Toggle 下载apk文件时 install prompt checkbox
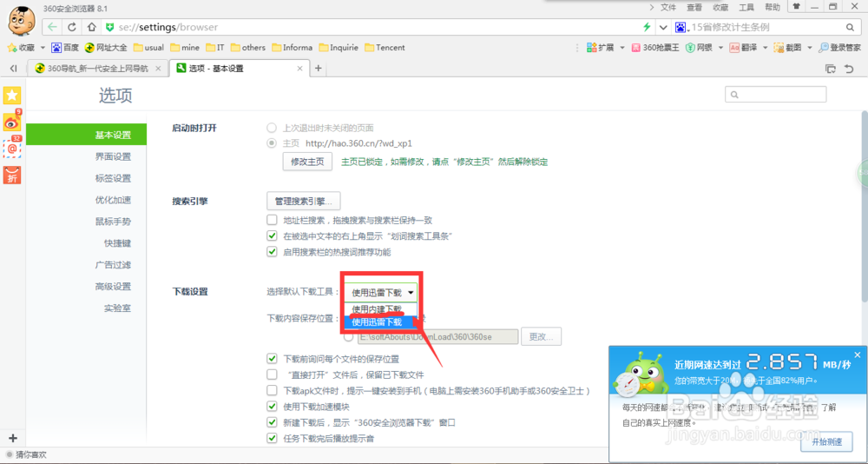Viewport: 868px width, 464px height. click(272, 391)
